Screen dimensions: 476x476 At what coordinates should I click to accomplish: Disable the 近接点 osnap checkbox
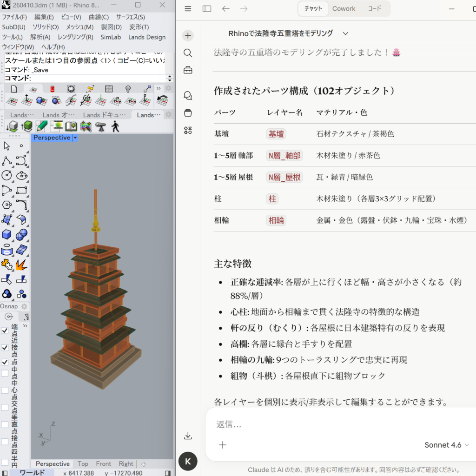[5, 347]
